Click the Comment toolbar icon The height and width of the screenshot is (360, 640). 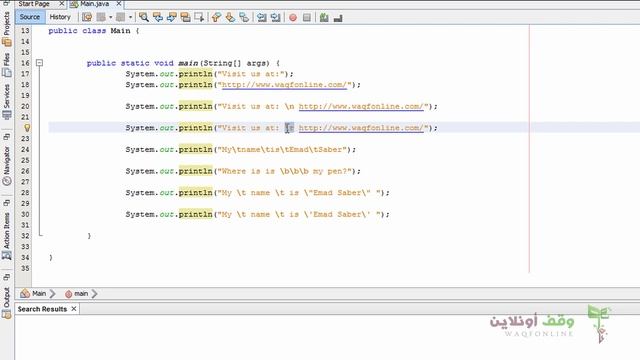324,18
